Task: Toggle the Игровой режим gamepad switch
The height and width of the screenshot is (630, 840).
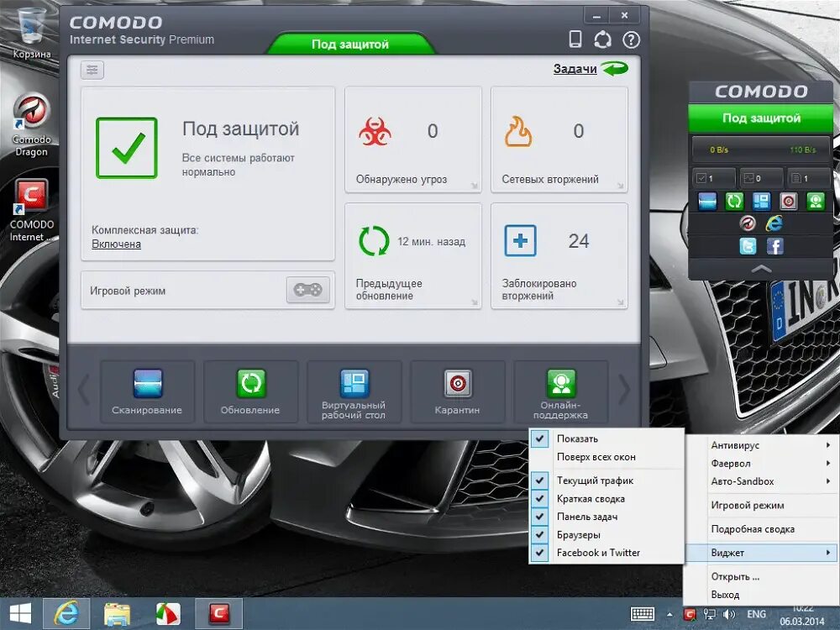Action: 307,290
